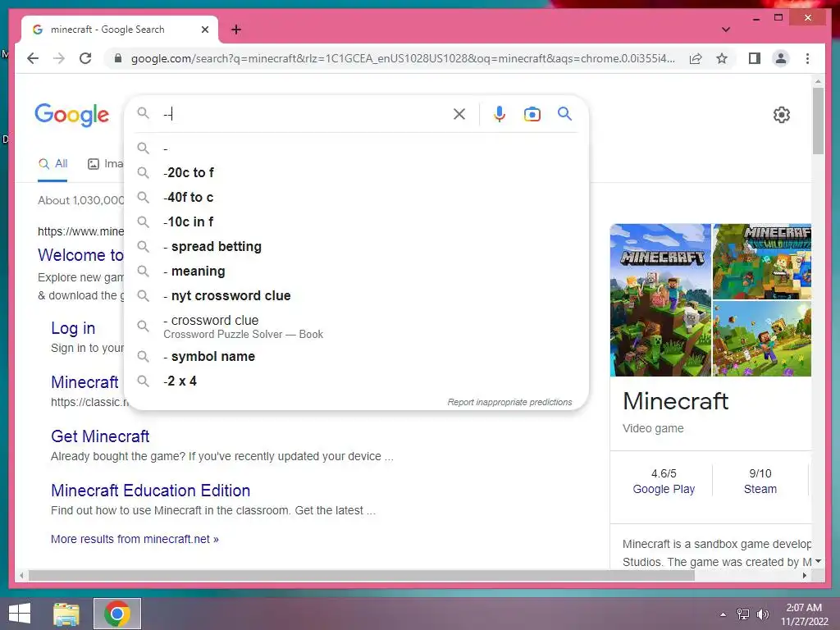Reload the page with refresh icon
Viewport: 840px width, 630px height.
coord(85,58)
